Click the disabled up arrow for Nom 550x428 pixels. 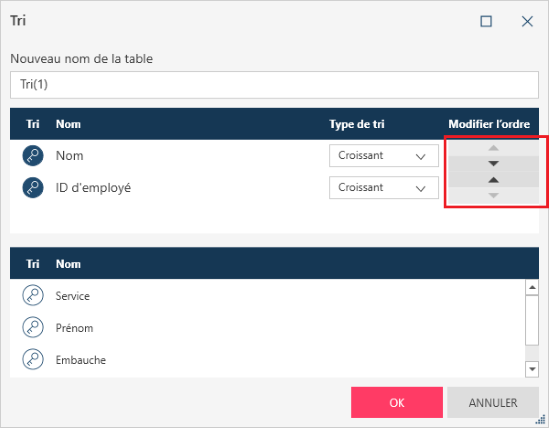(494, 148)
